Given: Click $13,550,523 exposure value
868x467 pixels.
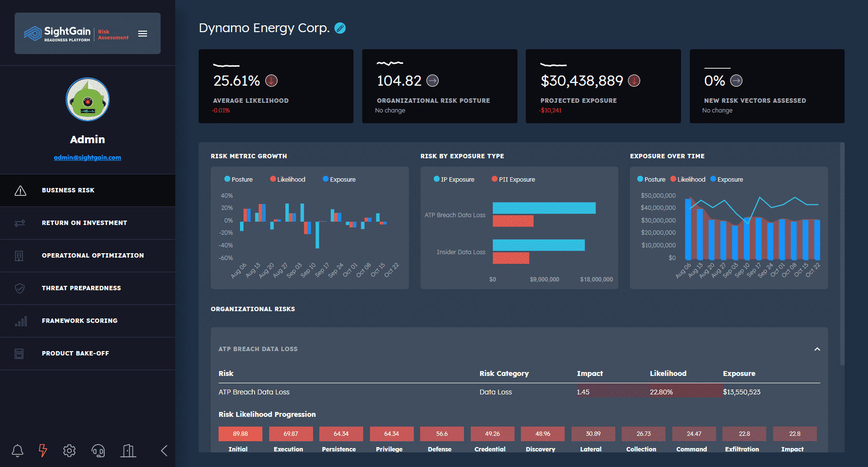Looking at the screenshot, I should pyautogui.click(x=741, y=392).
